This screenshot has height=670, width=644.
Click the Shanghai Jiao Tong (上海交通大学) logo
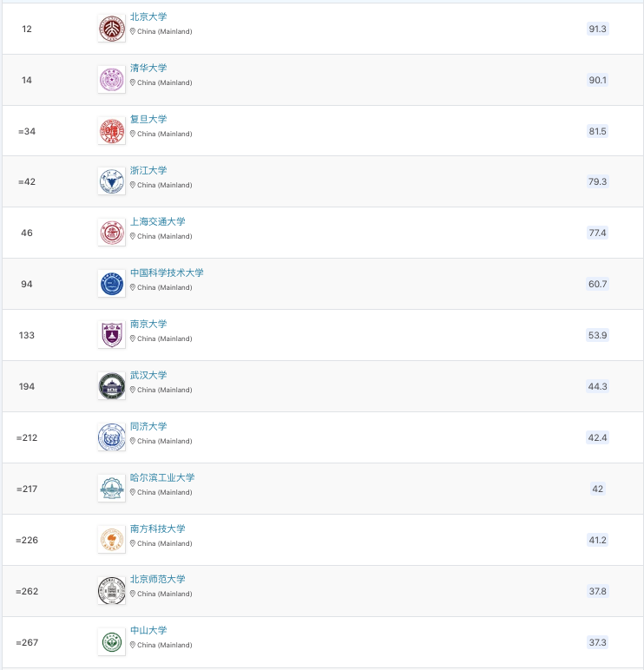coord(111,233)
